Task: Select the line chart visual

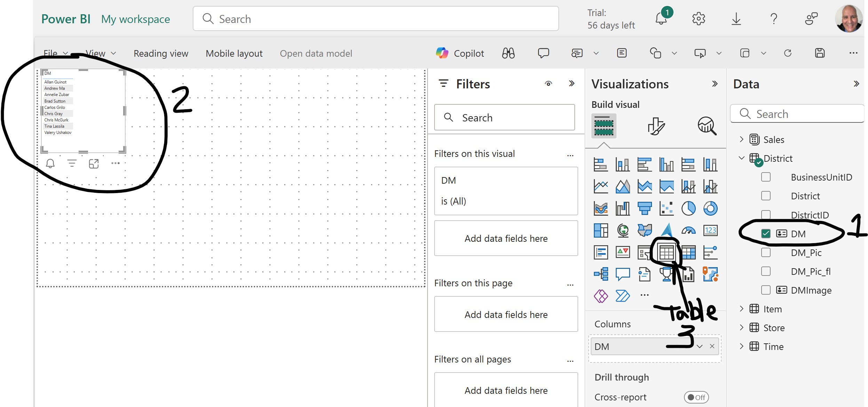Action: click(601, 186)
